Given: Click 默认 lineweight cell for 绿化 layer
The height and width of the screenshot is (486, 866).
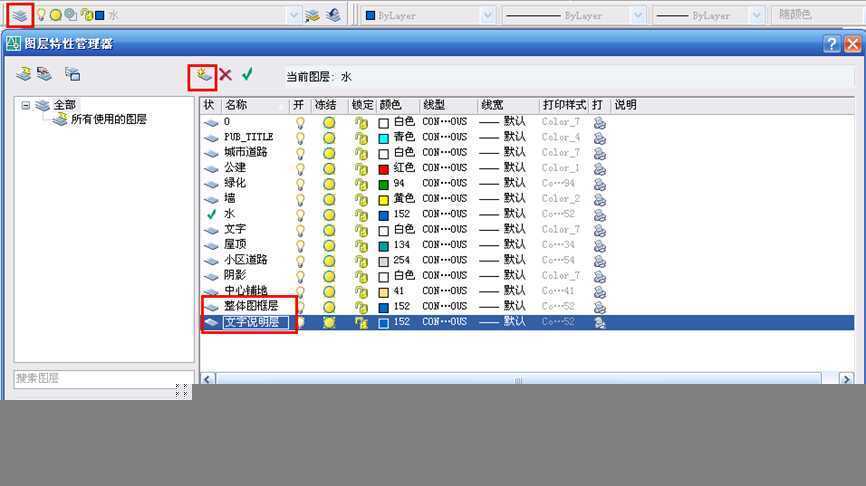Looking at the screenshot, I should 502,183.
